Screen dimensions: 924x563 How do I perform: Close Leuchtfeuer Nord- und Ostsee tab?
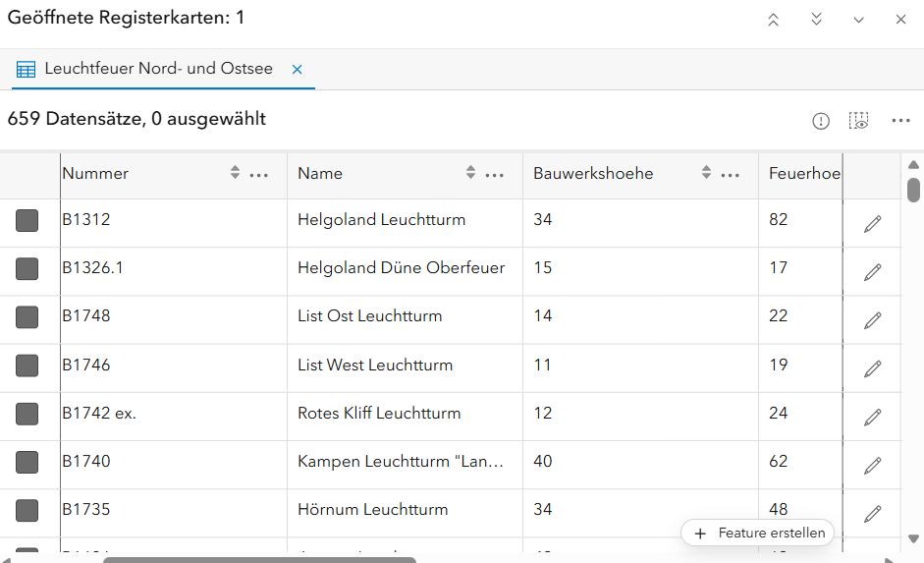297,70
